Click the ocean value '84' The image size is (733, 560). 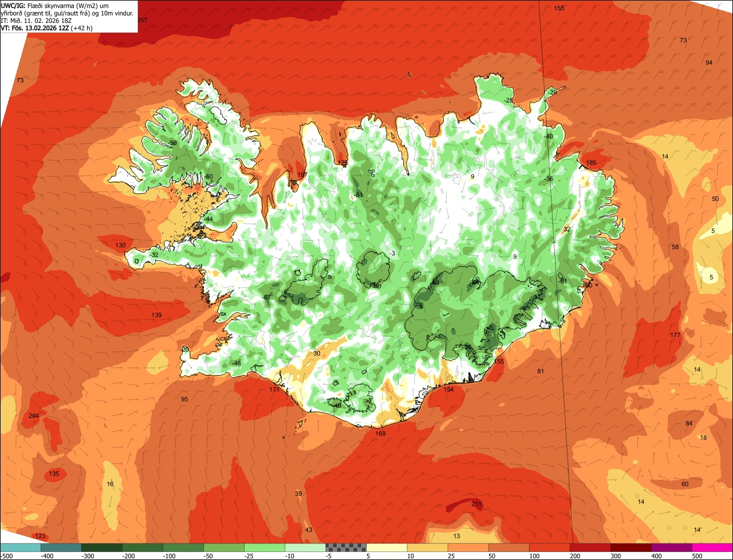pyautogui.click(x=689, y=423)
